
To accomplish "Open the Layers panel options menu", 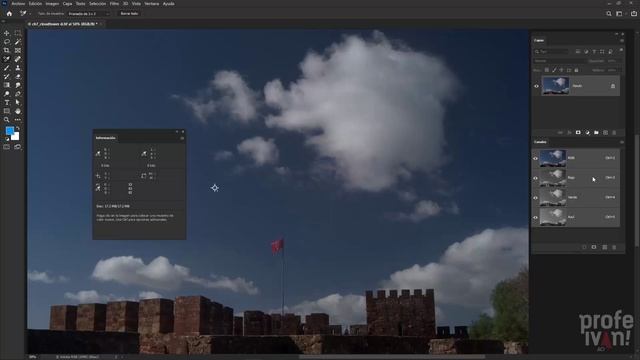I will 622,40.
